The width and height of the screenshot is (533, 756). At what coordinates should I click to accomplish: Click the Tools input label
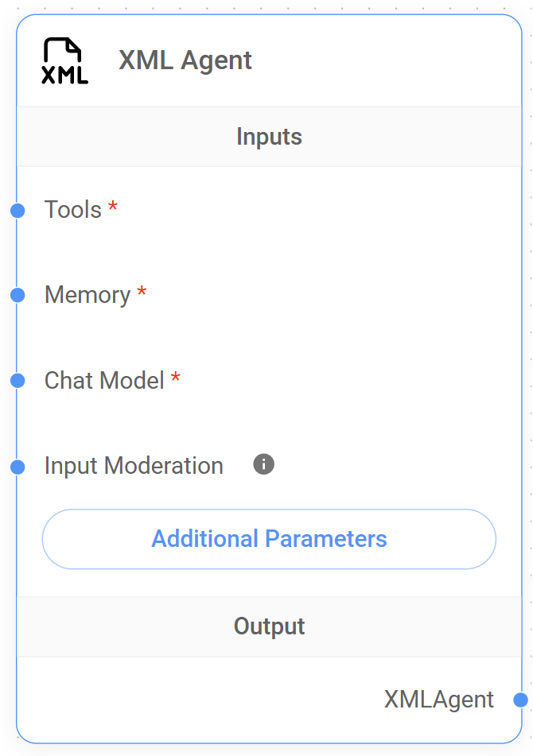(x=73, y=210)
